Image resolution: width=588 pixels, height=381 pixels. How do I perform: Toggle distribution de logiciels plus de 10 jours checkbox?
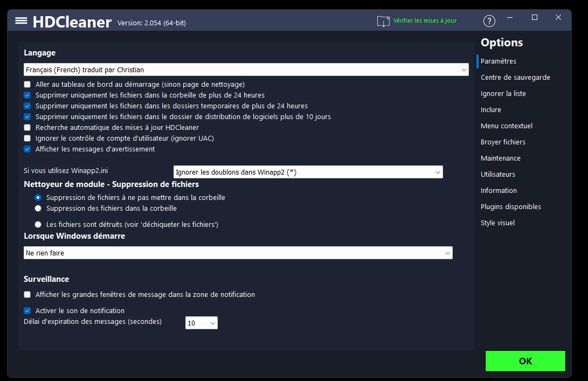coord(27,116)
